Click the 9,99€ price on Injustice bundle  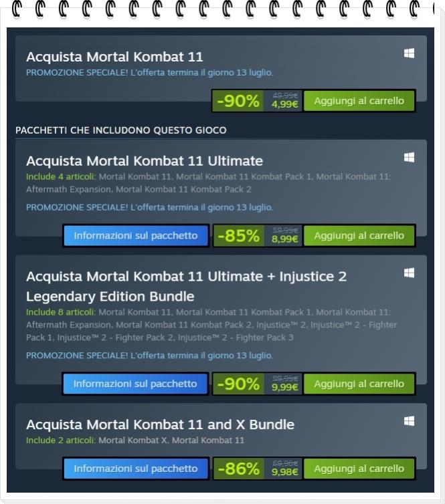click(285, 386)
